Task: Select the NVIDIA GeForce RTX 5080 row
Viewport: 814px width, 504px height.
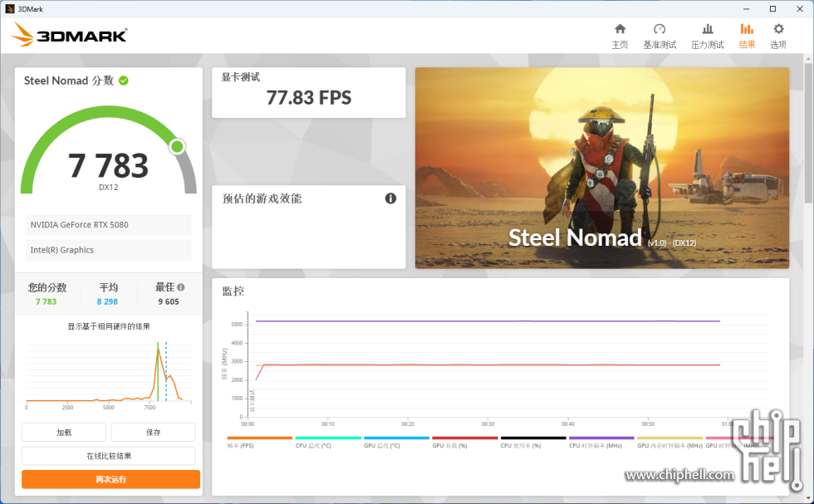Action: [109, 225]
